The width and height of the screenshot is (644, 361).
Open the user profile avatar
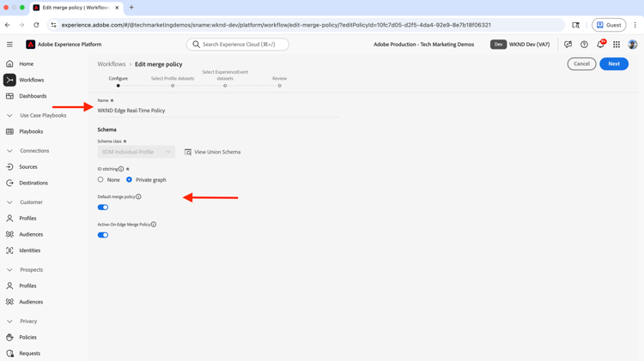tap(633, 45)
